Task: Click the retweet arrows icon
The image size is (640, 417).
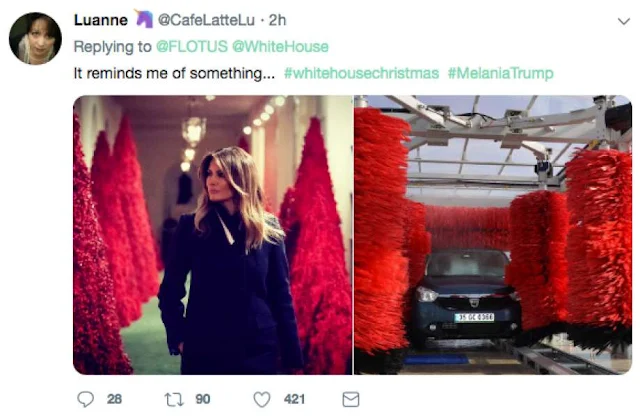Action: point(174,399)
